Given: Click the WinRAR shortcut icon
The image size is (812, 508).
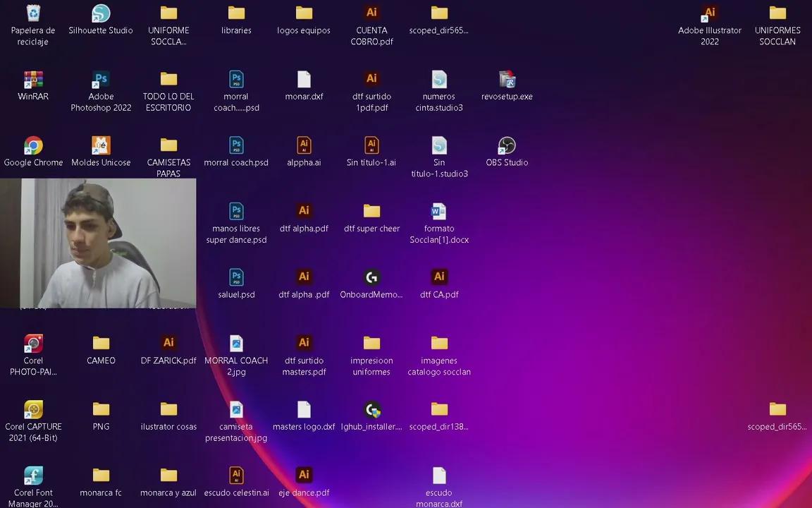Looking at the screenshot, I should point(33,79).
